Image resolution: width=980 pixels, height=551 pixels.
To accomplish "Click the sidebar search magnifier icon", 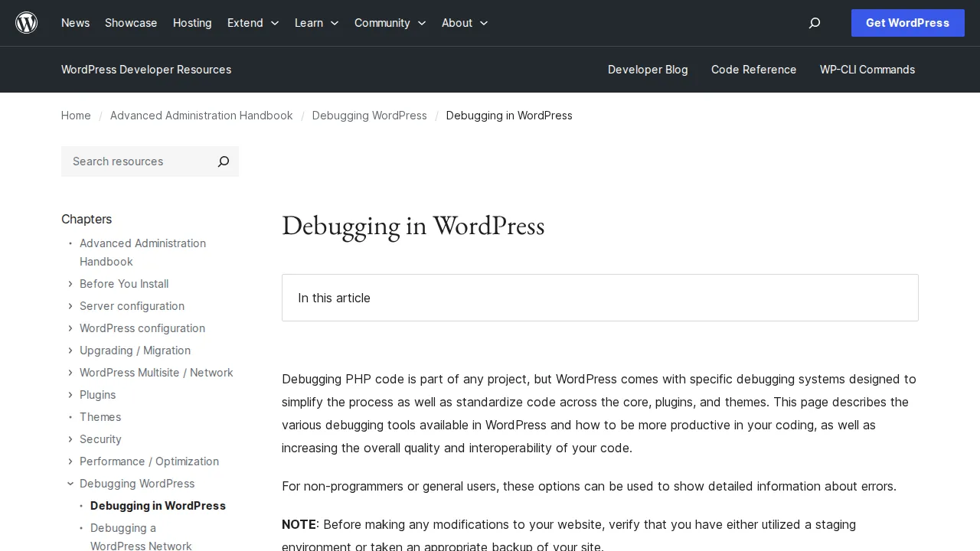I will [223, 161].
